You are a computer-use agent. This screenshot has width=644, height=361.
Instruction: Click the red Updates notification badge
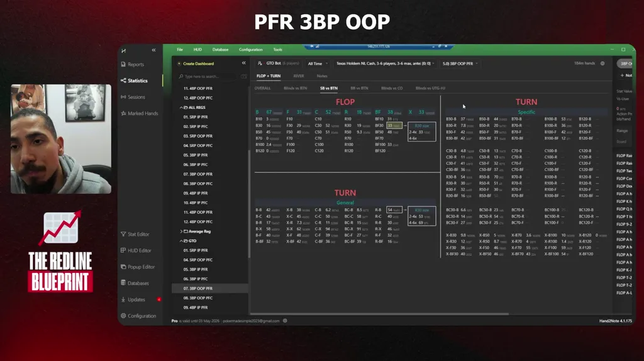(159, 299)
